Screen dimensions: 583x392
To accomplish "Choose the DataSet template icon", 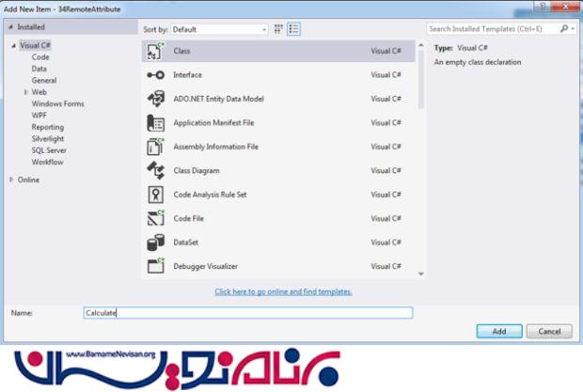I will 156,243.
